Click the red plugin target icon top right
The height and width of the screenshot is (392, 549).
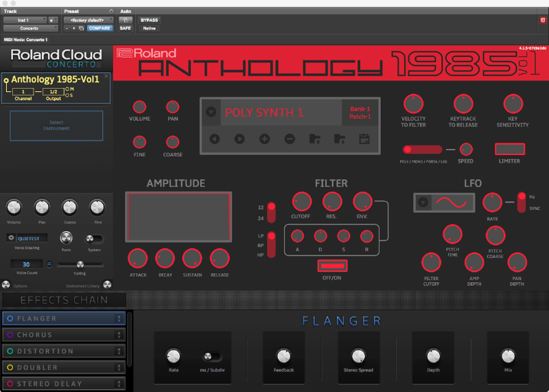543,20
